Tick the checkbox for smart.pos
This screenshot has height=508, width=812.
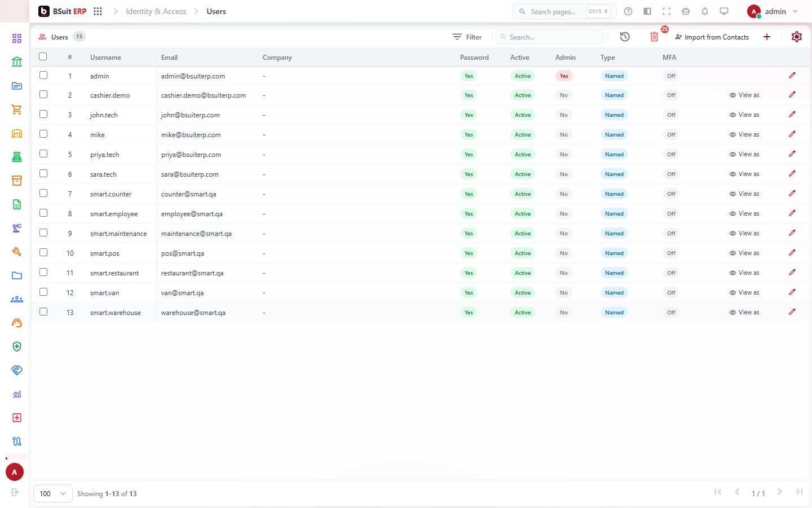pos(43,252)
